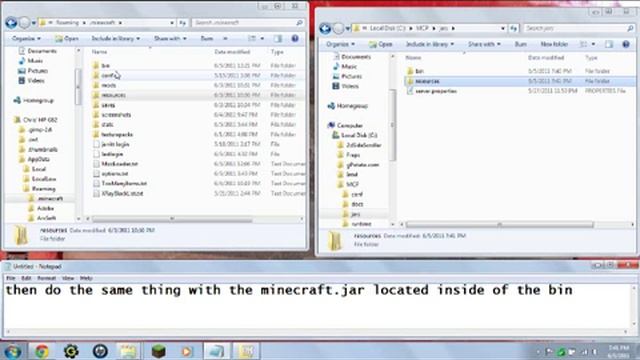The image size is (640, 360).
Task: Click Help icon in jars window toolbar
Action: point(626,44)
